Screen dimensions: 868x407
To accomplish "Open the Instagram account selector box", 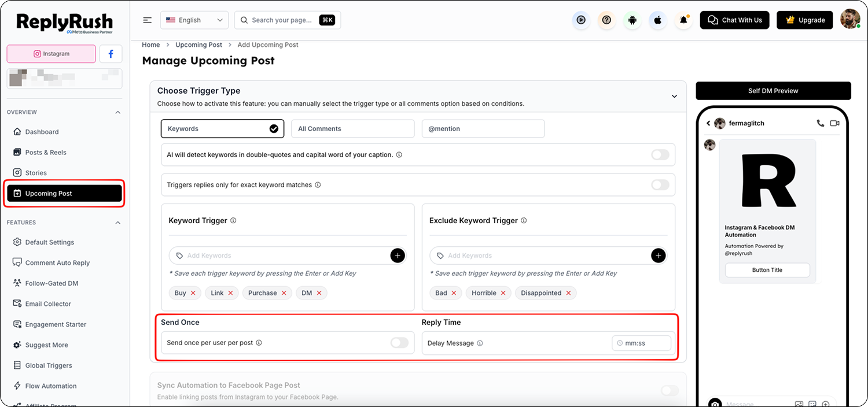I will tap(64, 78).
